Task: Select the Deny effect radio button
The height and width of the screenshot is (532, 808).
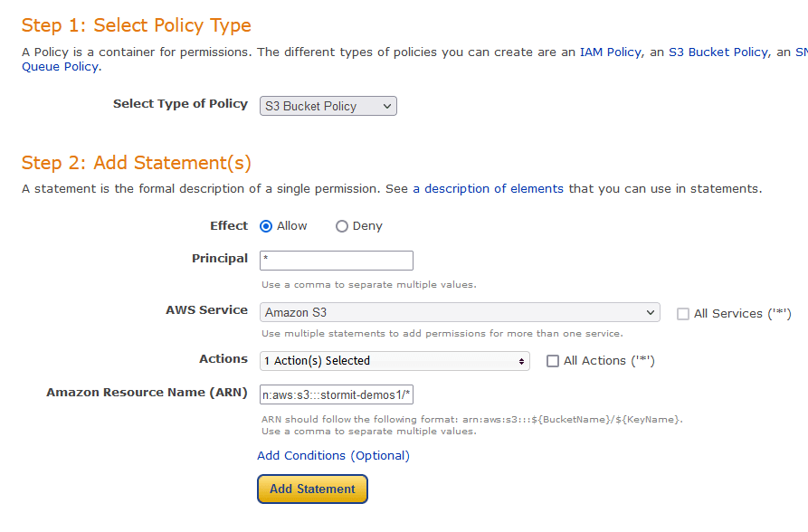Action: (342, 226)
